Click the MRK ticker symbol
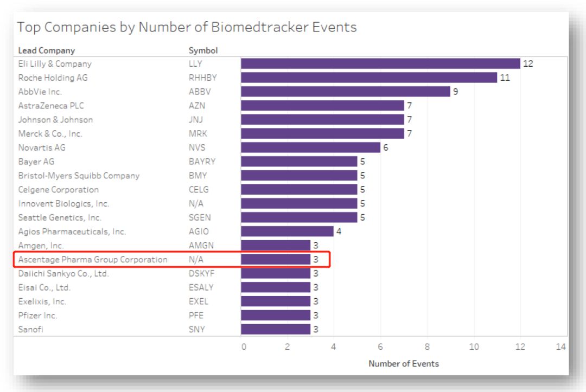586x392 pixels. coord(198,134)
